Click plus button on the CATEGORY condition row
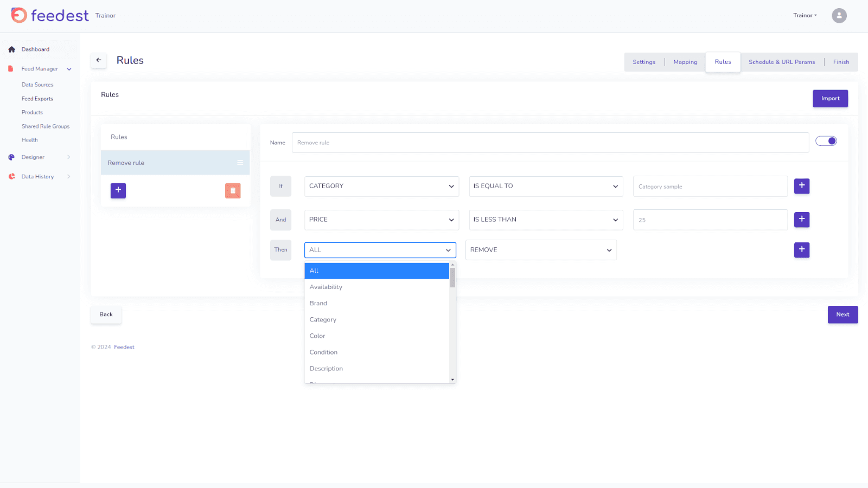Viewport: 868px width, 488px height. (x=801, y=186)
